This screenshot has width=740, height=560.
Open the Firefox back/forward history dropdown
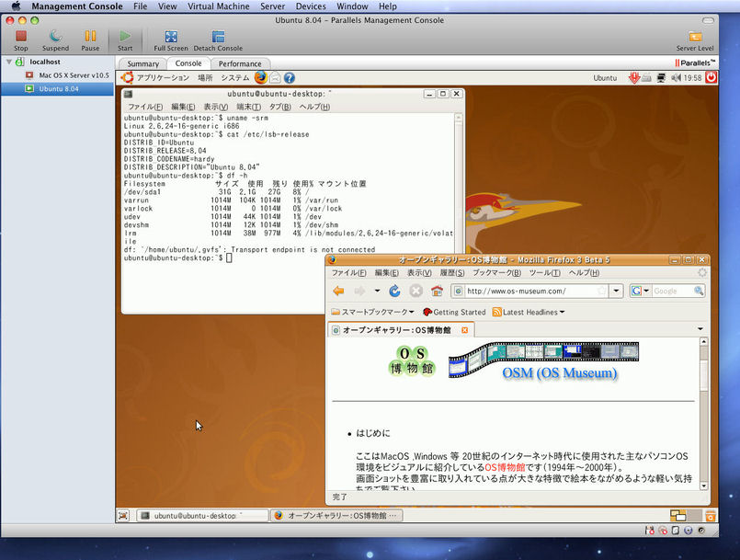(x=377, y=291)
